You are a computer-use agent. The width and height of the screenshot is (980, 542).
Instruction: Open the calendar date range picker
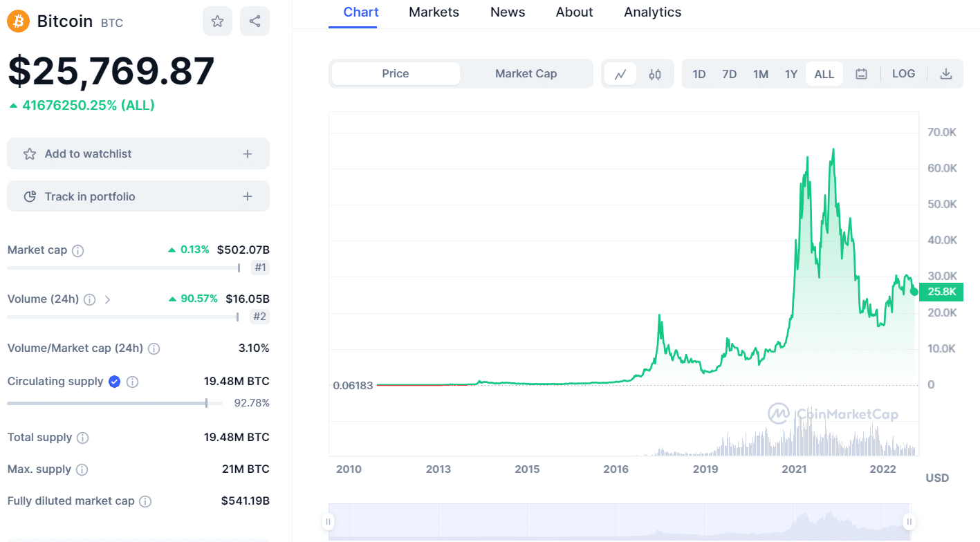861,74
